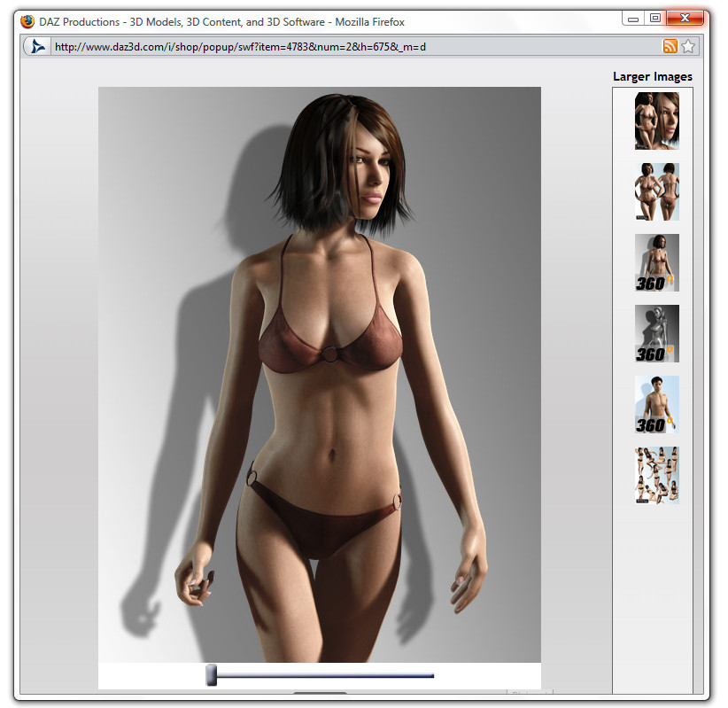Click the 360 rotation slider handle

point(212,675)
